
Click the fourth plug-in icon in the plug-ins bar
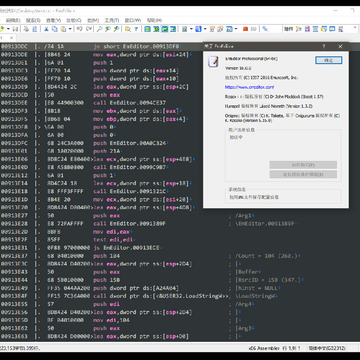(x=324, y=29)
